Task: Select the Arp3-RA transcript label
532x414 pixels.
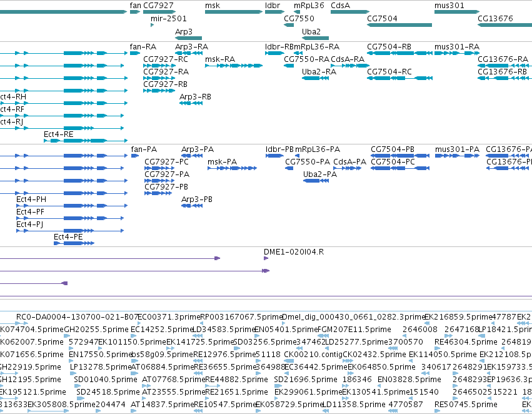Action: click(x=191, y=47)
